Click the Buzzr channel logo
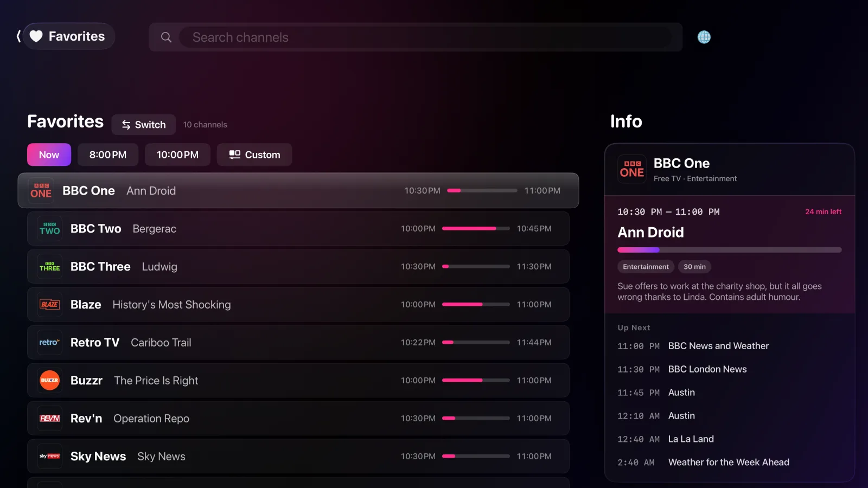Image resolution: width=868 pixels, height=488 pixels. (50, 381)
